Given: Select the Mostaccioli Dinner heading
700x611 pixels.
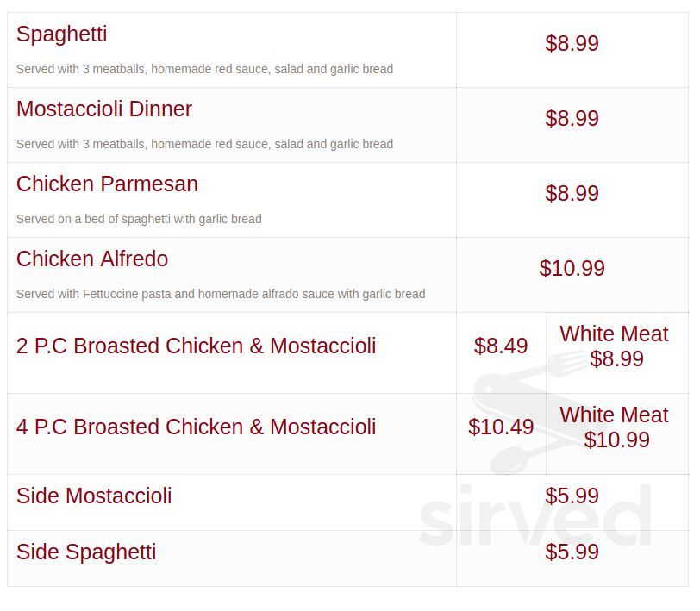Looking at the screenshot, I should click(104, 109).
